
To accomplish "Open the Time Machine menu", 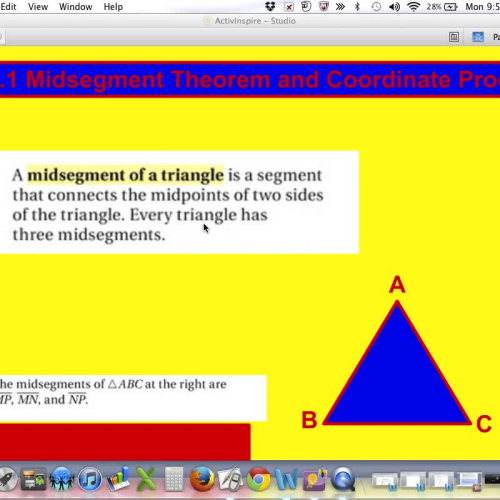I will click(x=376, y=7).
